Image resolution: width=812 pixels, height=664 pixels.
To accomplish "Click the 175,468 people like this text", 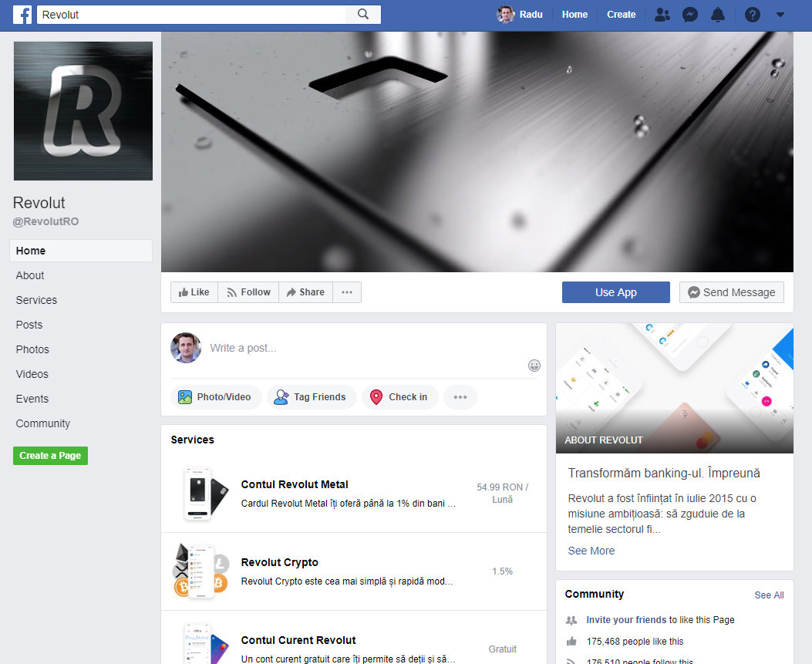I will 635,642.
